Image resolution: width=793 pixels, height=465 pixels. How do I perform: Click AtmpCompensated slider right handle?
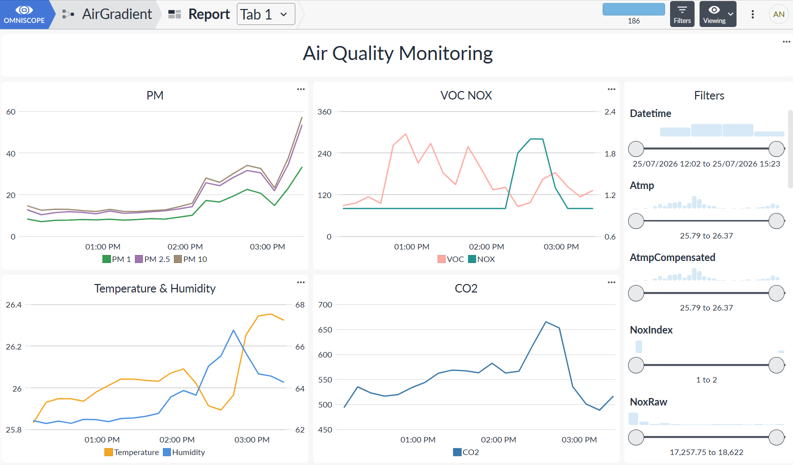point(776,293)
